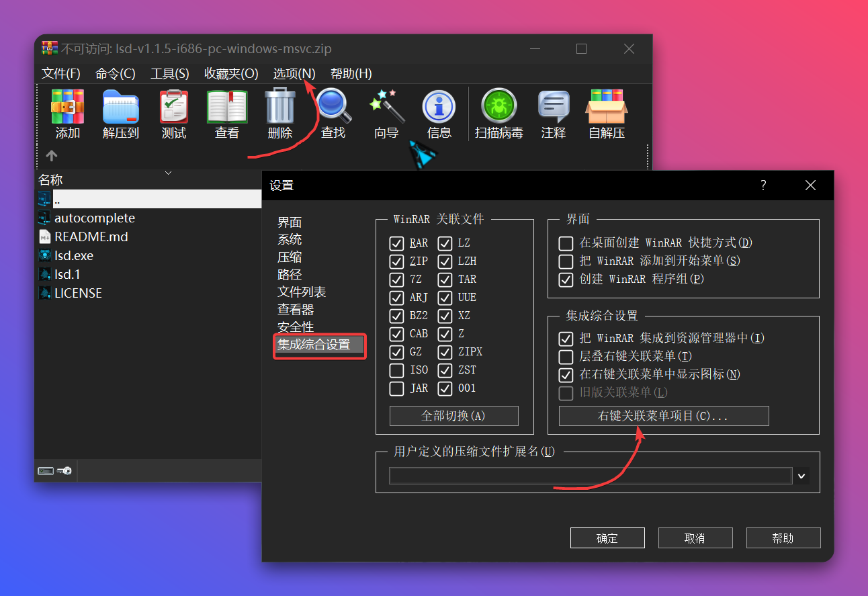Enable the JAR association checkbox
The image size is (868, 596).
point(396,388)
